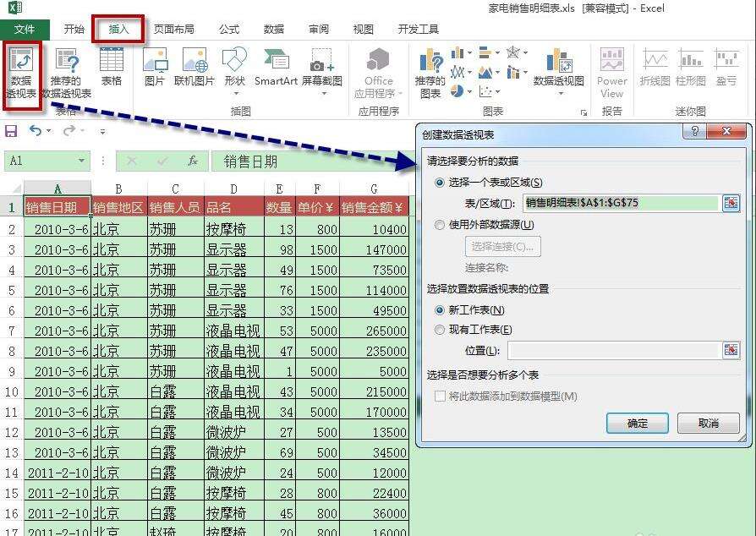The width and height of the screenshot is (756, 536).
Task: Open Recommended Charts (推荐的图表)
Action: coord(430,73)
